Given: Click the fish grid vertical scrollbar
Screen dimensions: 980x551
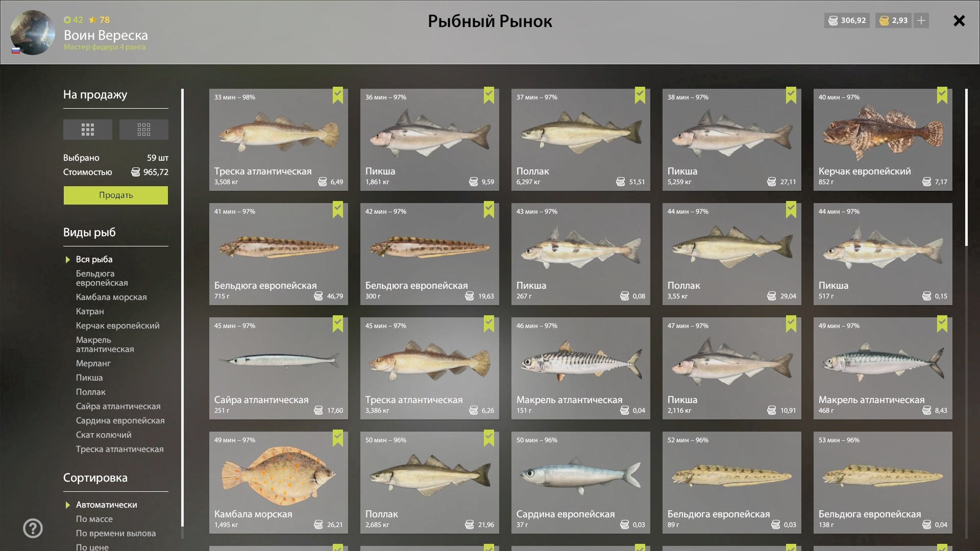Looking at the screenshot, I should (x=966, y=167).
